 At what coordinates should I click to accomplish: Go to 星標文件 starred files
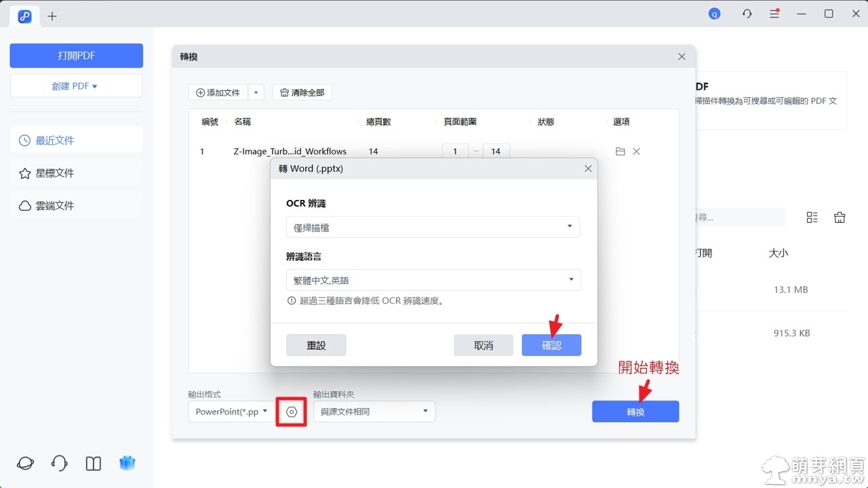[x=76, y=173]
